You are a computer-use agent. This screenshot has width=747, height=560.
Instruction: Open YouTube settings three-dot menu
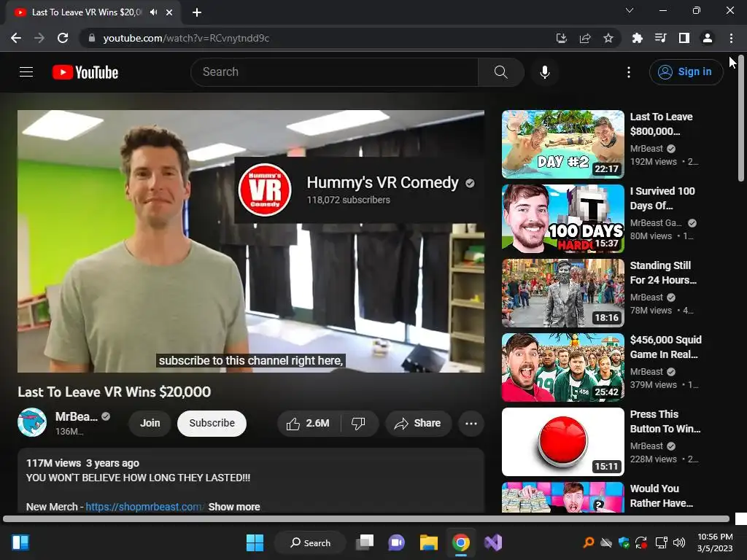coord(628,72)
